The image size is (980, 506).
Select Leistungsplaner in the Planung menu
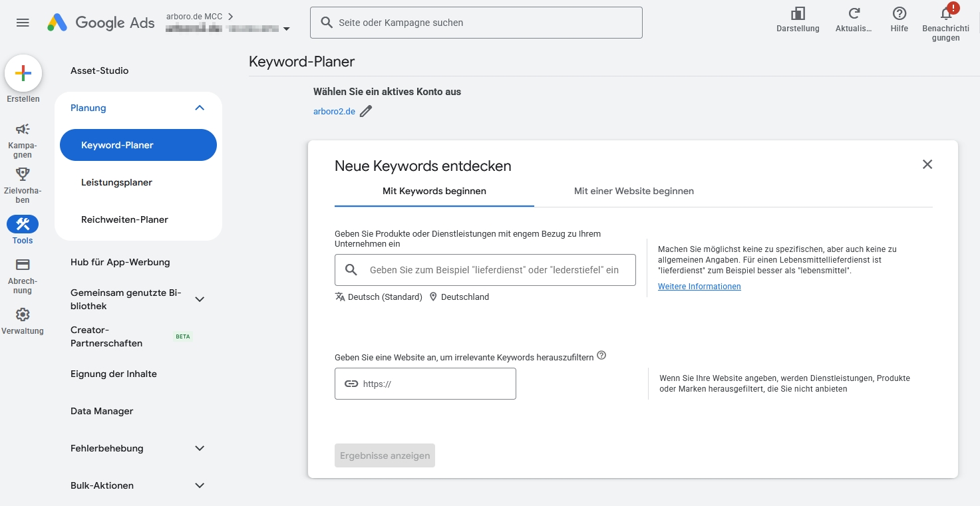(117, 182)
